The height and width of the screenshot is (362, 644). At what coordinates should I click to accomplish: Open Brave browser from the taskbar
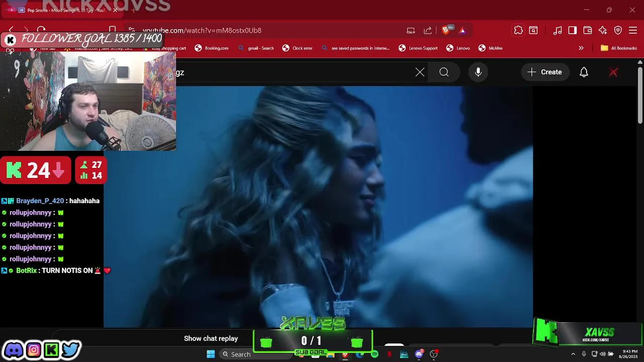345,354
